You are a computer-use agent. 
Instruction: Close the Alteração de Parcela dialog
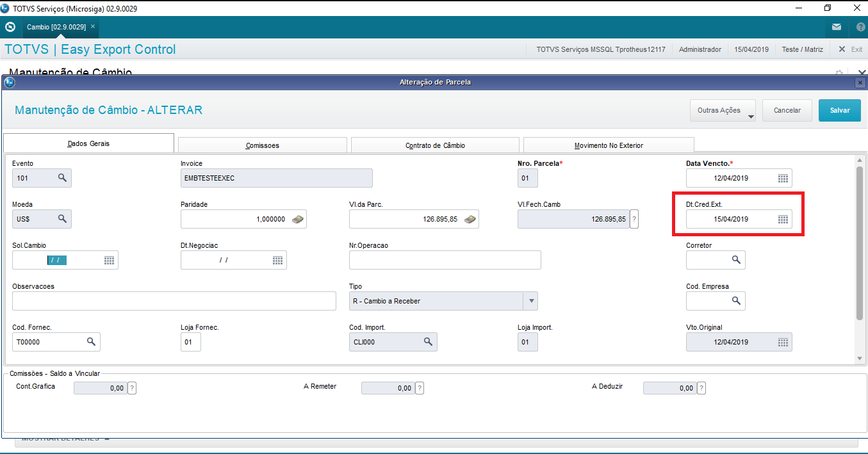coord(860,83)
